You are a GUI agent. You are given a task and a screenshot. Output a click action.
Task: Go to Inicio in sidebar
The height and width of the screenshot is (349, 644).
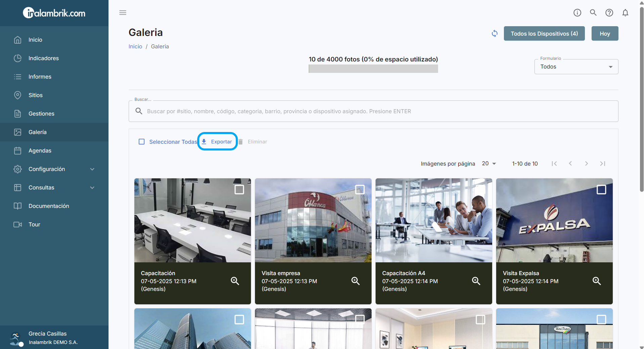[54, 40]
